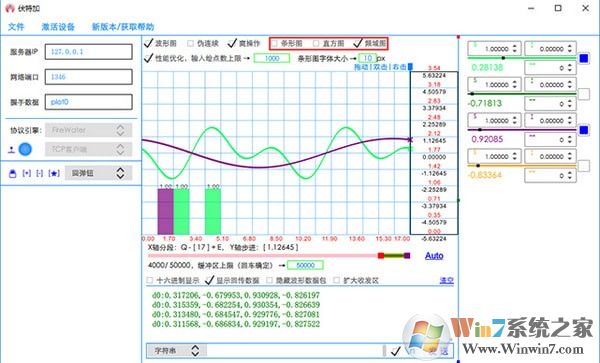Click the fourth channel orange slider handle
Viewport: 600px width, 363px height.
[478, 166]
